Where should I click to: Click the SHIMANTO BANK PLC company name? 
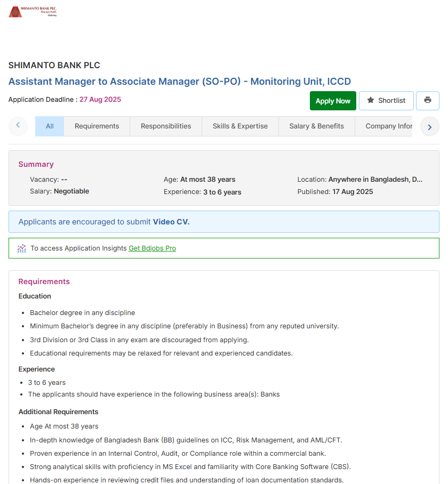pos(54,66)
